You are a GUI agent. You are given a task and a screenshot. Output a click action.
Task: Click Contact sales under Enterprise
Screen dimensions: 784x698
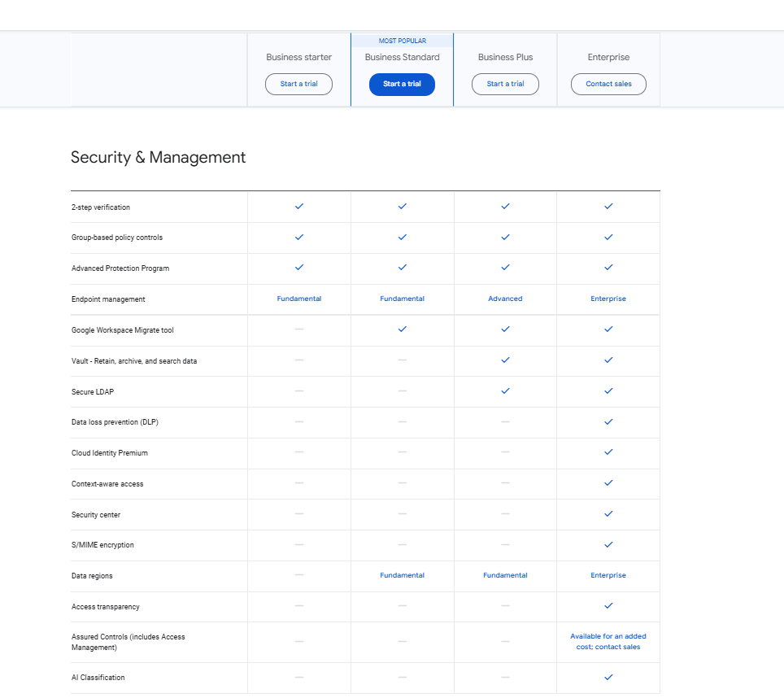point(608,84)
